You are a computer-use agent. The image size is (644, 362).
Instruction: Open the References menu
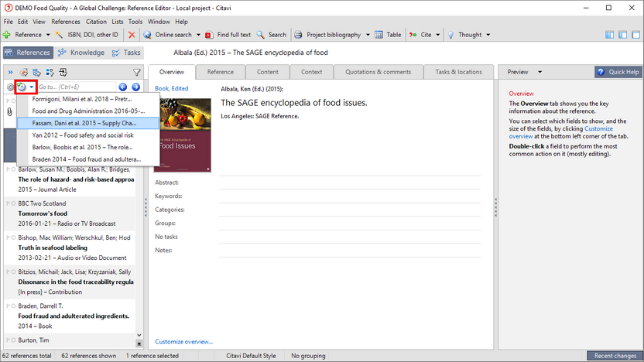pos(66,22)
